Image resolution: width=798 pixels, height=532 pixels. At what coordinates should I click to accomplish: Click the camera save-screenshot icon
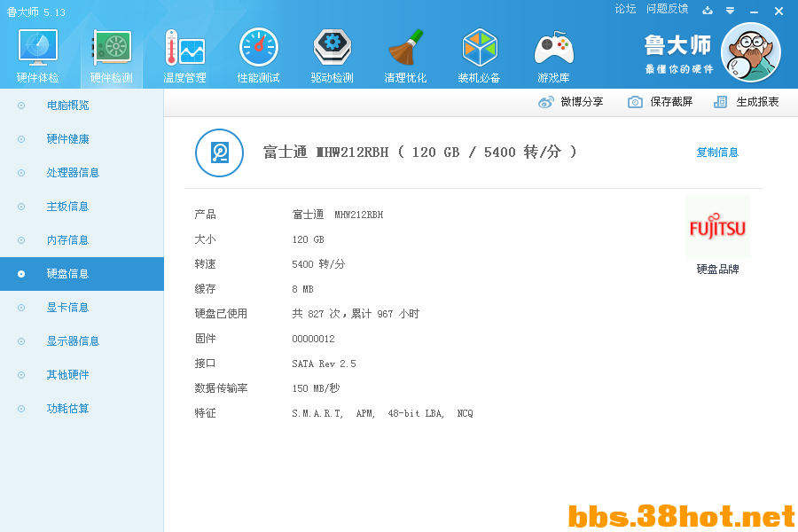tap(635, 102)
